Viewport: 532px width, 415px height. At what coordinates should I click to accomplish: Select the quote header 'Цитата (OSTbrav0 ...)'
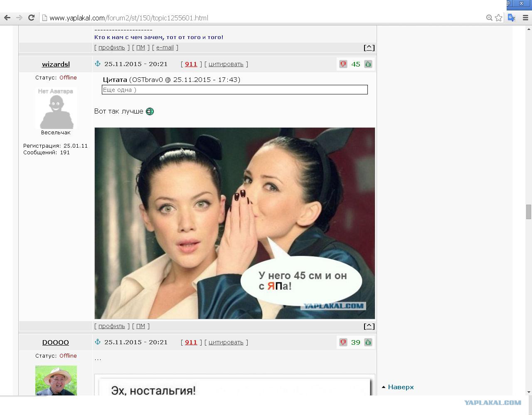click(x=172, y=79)
